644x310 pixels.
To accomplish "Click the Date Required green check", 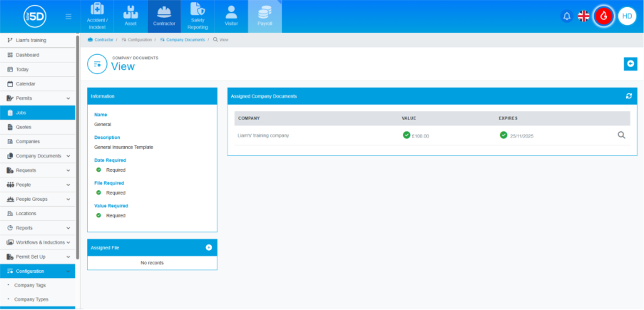I will pos(98,170).
